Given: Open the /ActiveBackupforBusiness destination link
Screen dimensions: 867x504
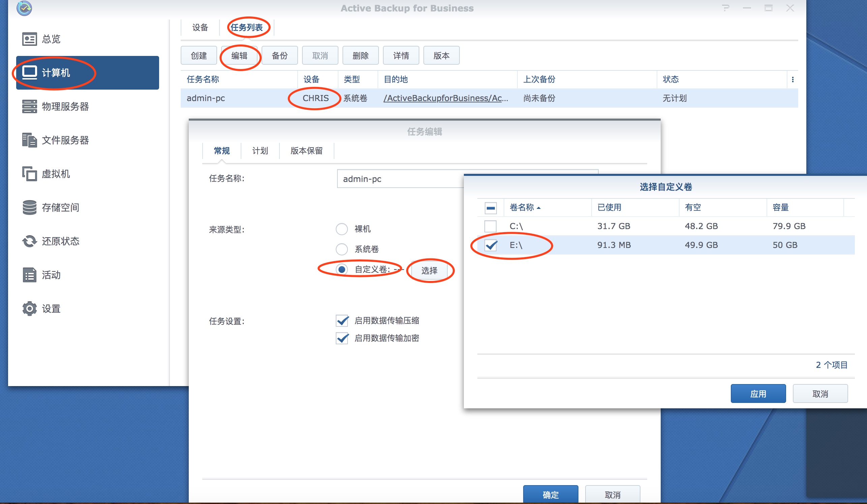Looking at the screenshot, I should (446, 98).
